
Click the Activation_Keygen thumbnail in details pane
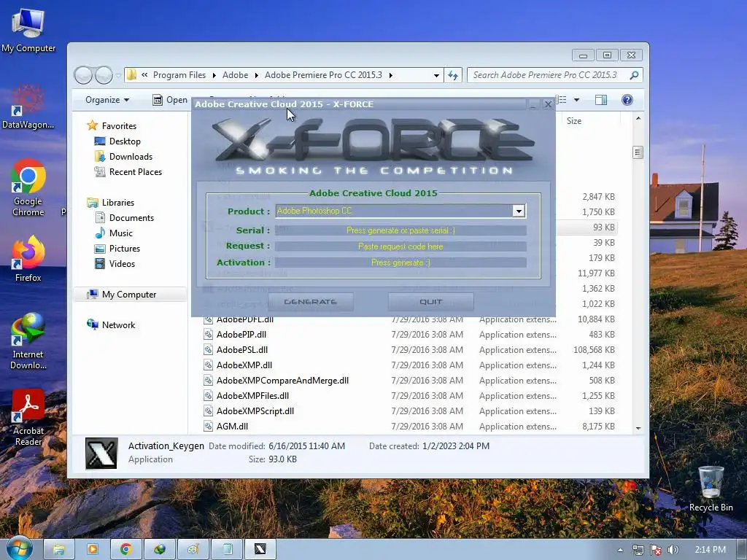tap(101, 454)
